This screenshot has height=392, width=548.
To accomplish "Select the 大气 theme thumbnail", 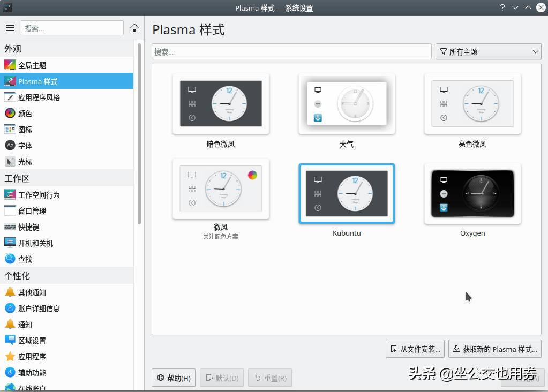I will coord(347,104).
